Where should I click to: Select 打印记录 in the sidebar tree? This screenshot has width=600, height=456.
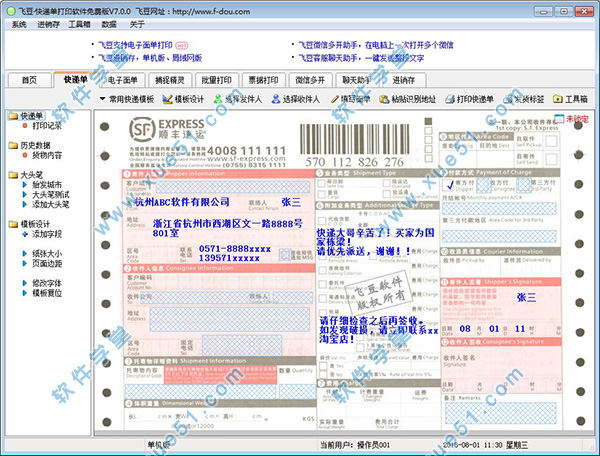tap(47, 125)
